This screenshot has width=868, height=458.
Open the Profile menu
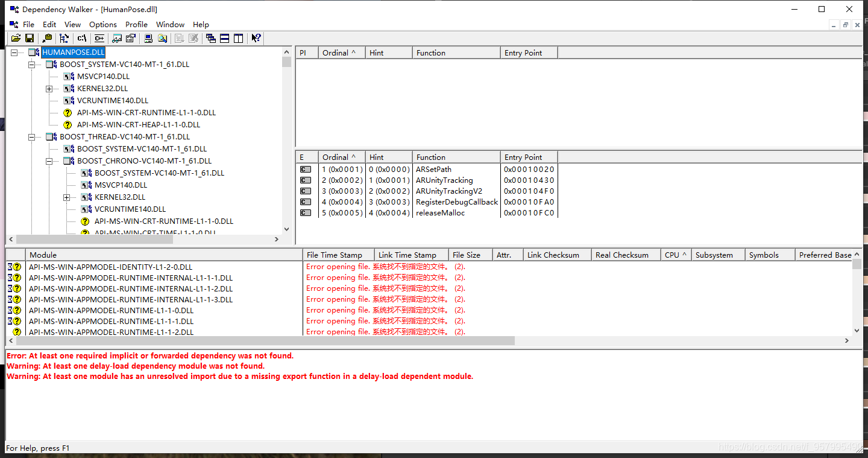(x=136, y=25)
